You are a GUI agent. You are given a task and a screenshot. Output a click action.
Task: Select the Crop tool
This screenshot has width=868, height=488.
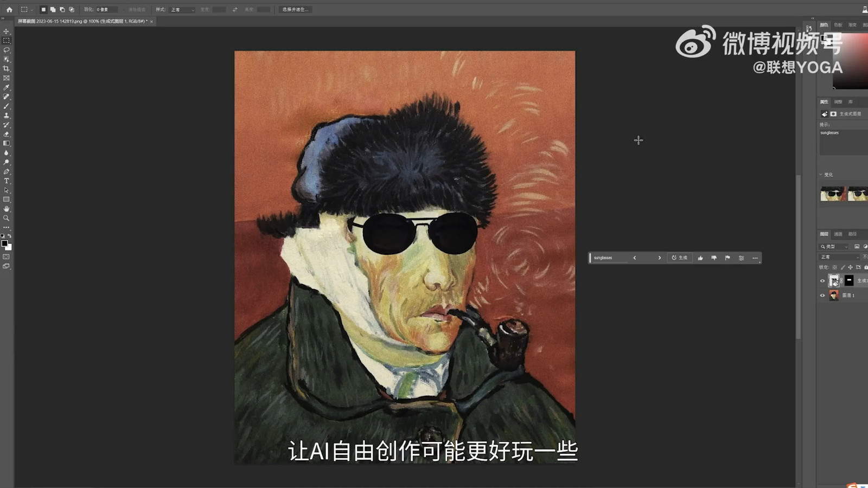(7, 69)
